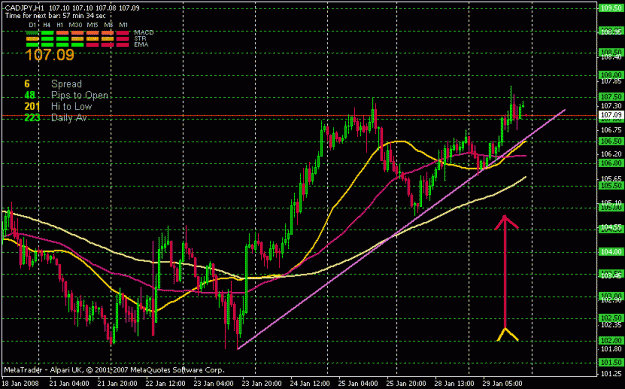This screenshot has height=389, width=625.
Task: Click the EMA signal bar for D1
Action: coord(32,45)
